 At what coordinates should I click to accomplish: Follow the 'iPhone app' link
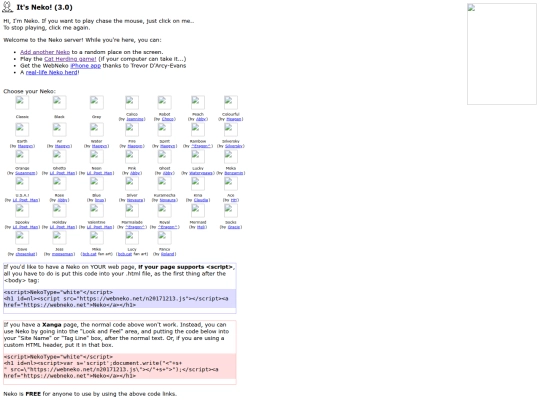(x=85, y=65)
